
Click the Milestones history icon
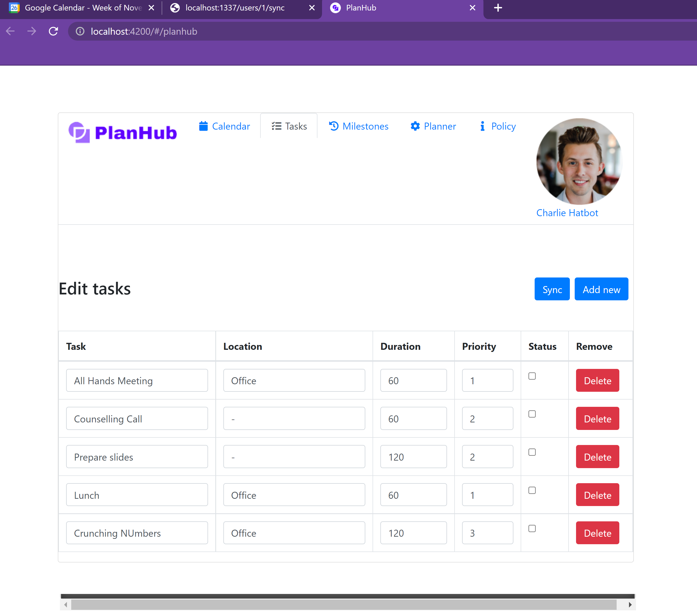point(334,126)
